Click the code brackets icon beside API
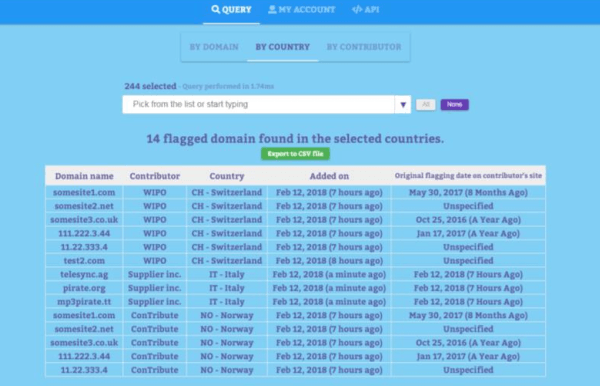This screenshot has height=386, width=600. point(357,10)
